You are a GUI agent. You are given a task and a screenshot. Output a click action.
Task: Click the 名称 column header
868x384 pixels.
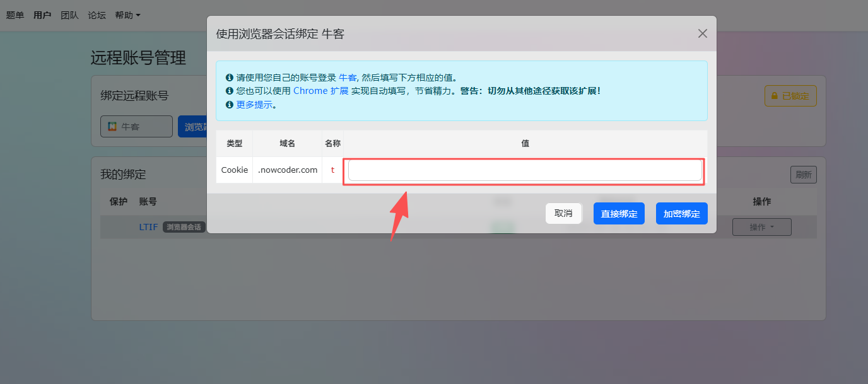pos(333,144)
